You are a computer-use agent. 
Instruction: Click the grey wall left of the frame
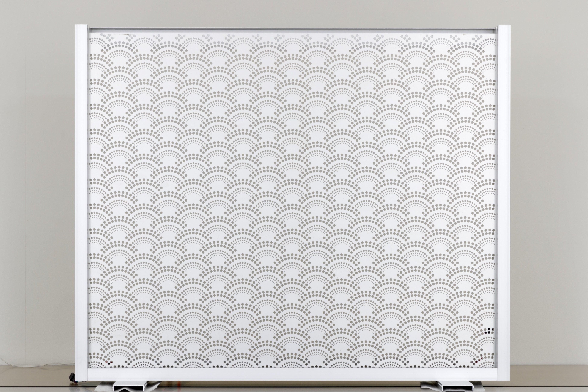[38, 175]
